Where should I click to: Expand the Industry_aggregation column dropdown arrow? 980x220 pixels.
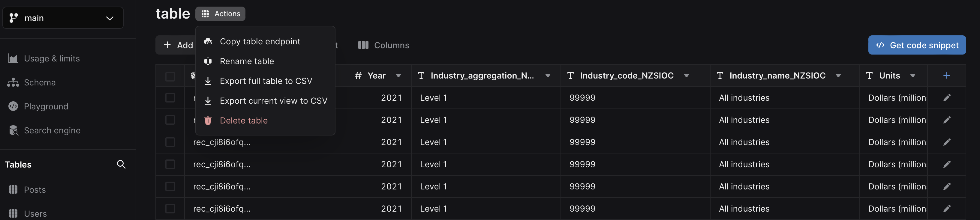click(548, 76)
